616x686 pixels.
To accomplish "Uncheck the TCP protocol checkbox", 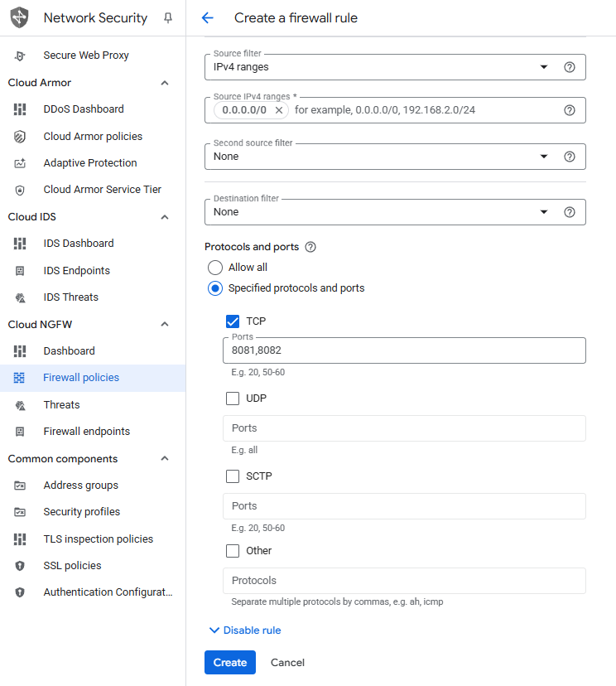I will (233, 321).
